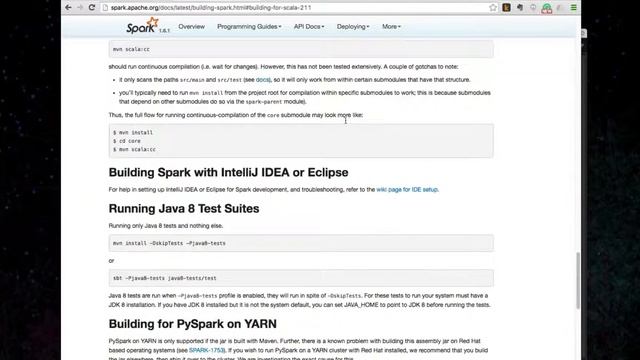Expand the Deploying dropdown menu

pyautogui.click(x=353, y=27)
